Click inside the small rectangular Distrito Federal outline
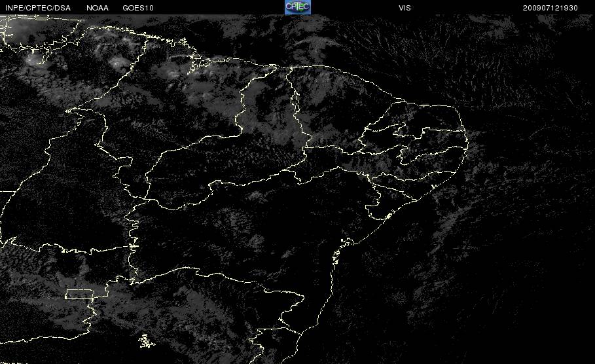Screen dimensions: 595x364 point(80,294)
